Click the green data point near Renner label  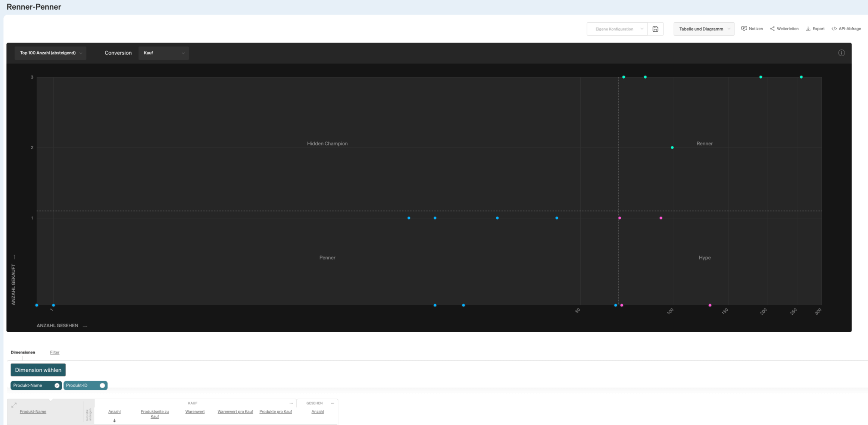(x=672, y=148)
